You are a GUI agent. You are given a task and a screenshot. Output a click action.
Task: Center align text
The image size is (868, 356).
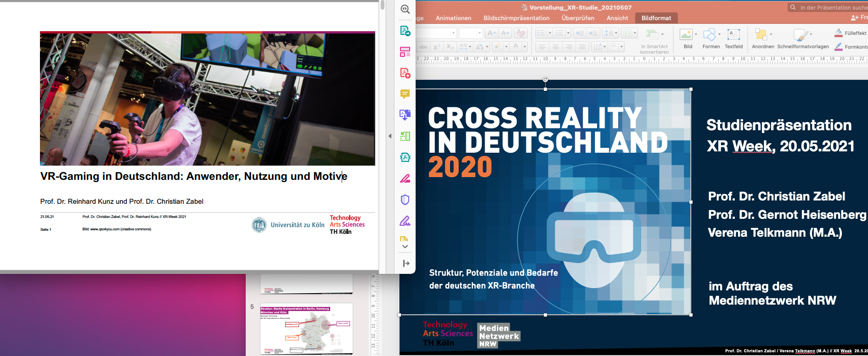click(555, 47)
